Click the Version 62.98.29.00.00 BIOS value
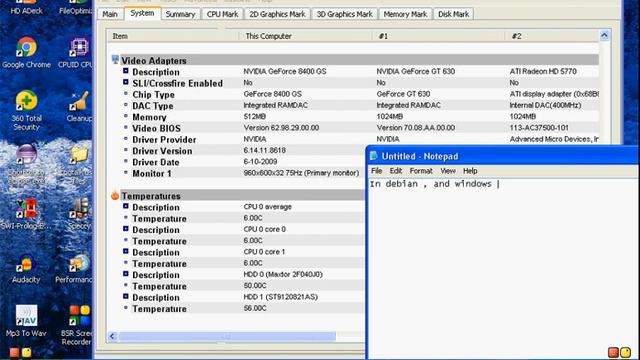The image size is (640, 360). (281, 128)
